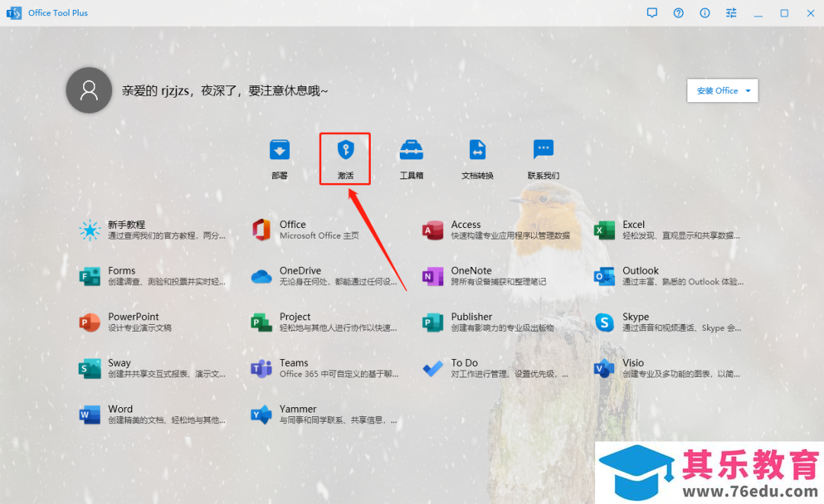This screenshot has width=824, height=504.
Task: Click the OneDrive cloud icon
Action: pos(261,276)
